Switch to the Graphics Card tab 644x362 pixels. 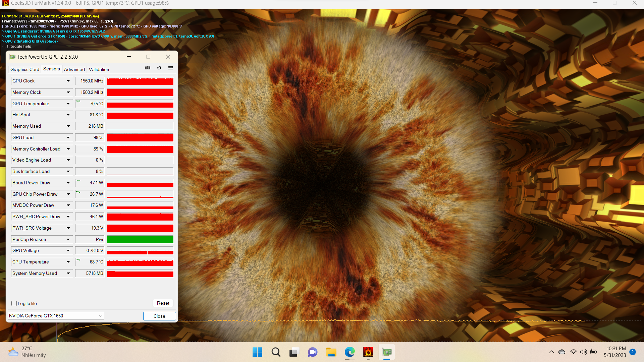(24, 69)
